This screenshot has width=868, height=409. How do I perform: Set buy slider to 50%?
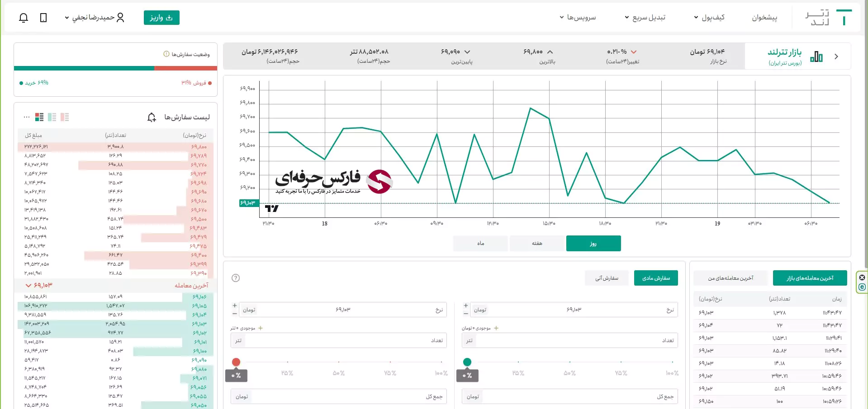pos(569,373)
